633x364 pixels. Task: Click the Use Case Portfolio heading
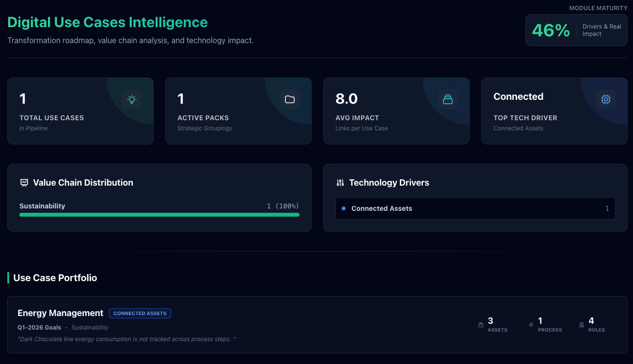click(55, 278)
